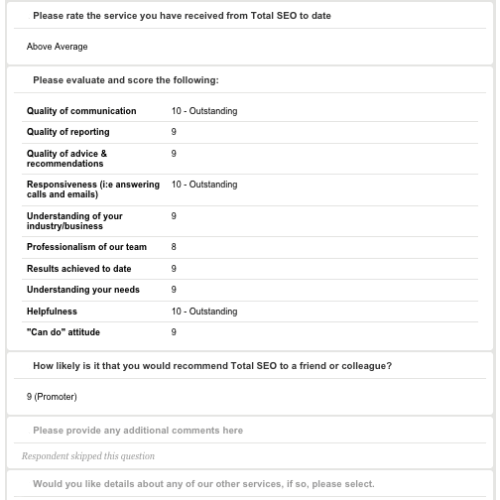
Task: Click 'Respondent skipped this question' text
Action: click(88, 456)
